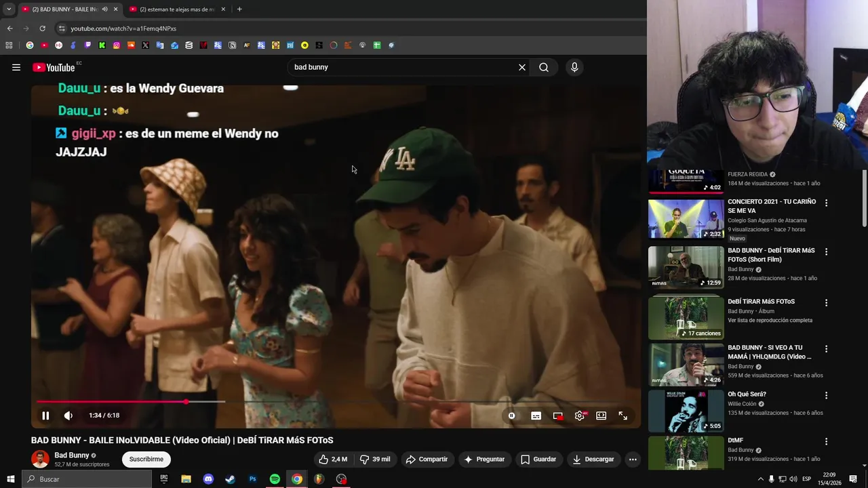Viewport: 868px width, 488px height.
Task: Download the video with Descargar
Action: tap(593, 459)
